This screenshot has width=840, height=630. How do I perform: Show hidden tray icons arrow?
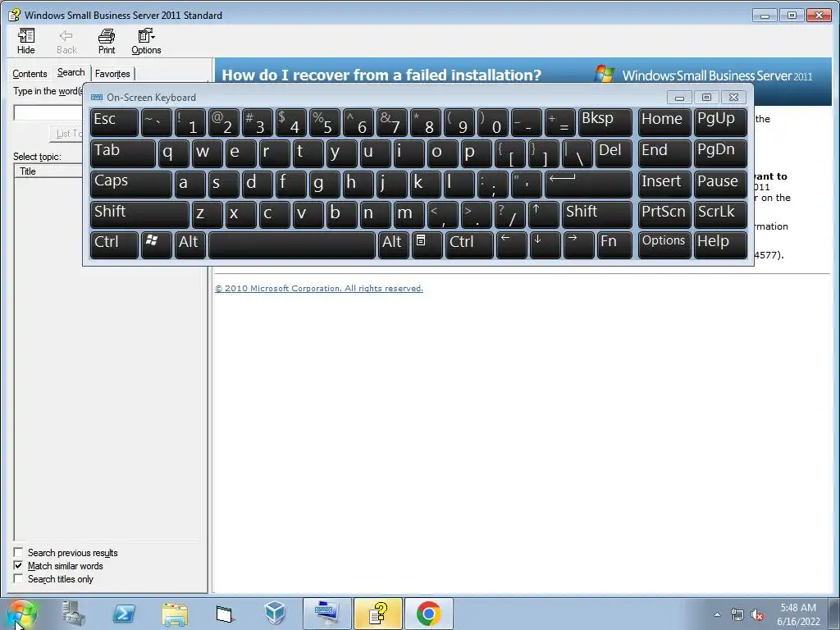[x=717, y=614]
